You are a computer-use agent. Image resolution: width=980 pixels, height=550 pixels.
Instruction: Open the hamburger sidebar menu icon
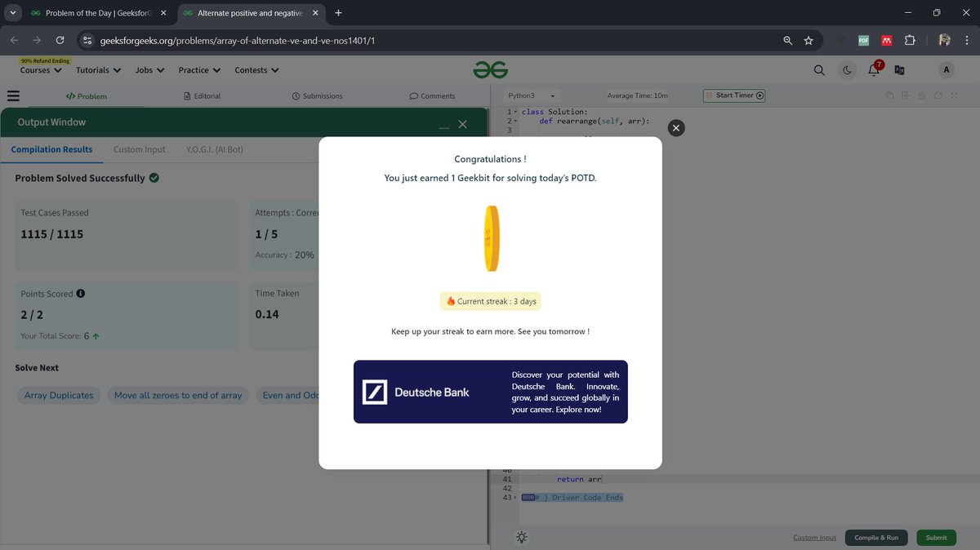[x=13, y=95]
